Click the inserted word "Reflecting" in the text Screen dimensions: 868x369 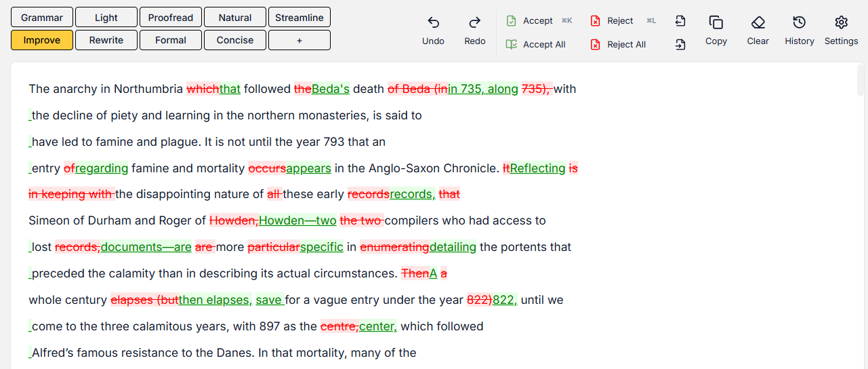[x=537, y=168]
